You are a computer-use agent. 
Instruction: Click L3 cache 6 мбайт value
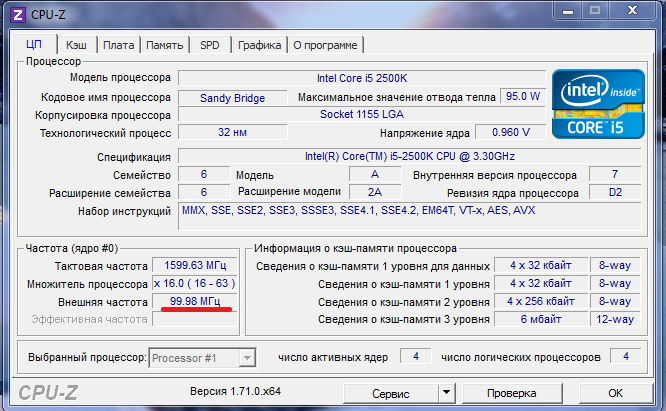pyautogui.click(x=541, y=319)
